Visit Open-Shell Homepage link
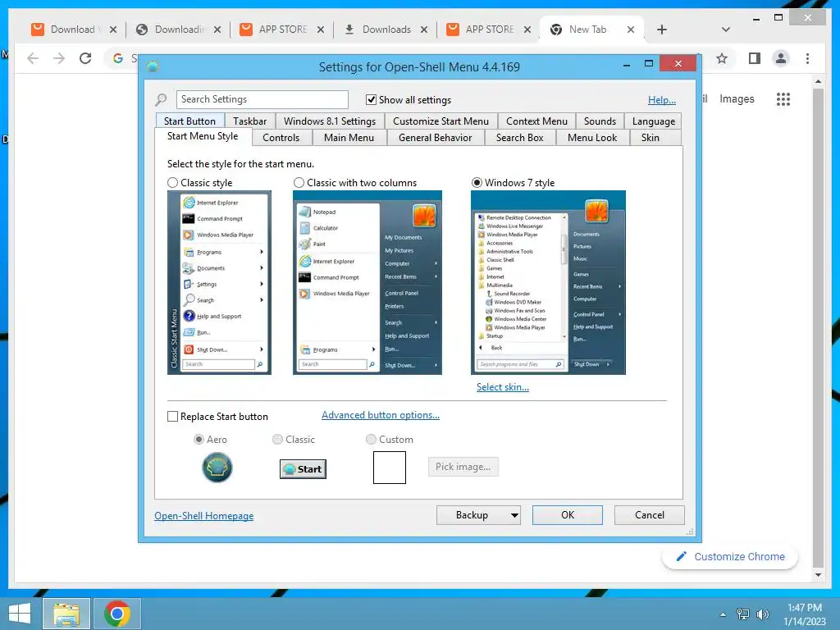This screenshot has height=630, width=840. point(204,516)
